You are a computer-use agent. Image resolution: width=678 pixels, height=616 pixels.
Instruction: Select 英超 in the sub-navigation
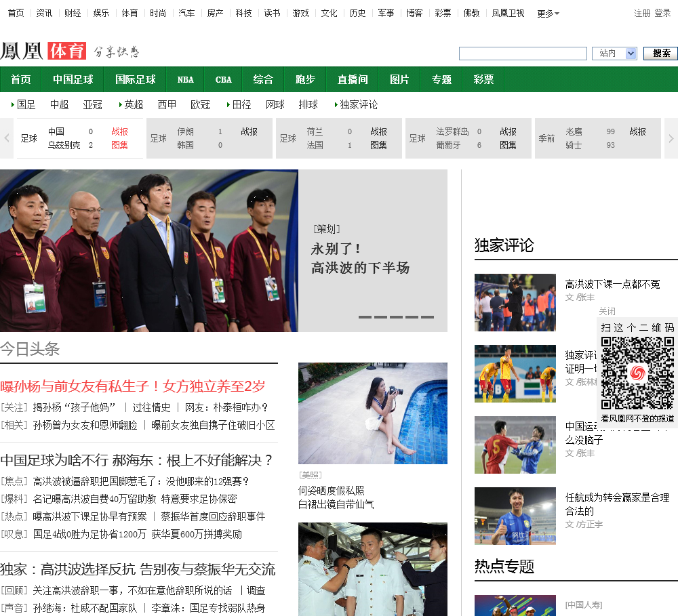pyautogui.click(x=134, y=104)
